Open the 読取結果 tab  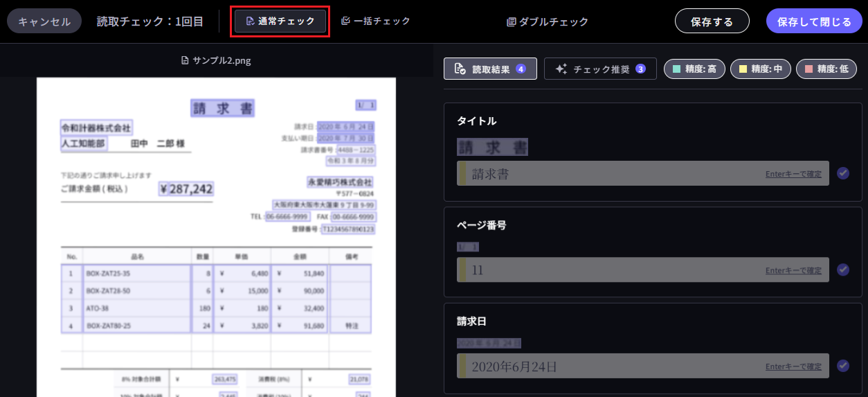[490, 69]
